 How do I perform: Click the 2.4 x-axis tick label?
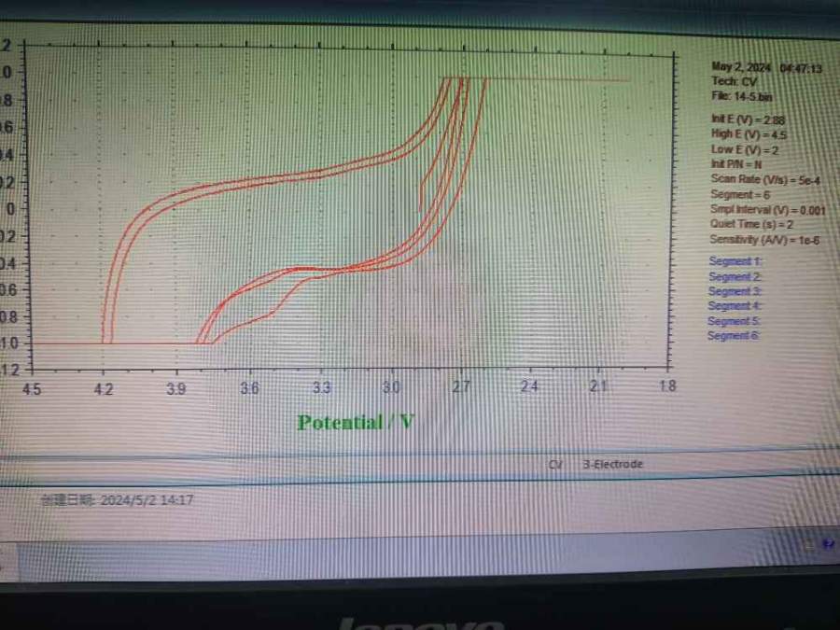click(529, 385)
